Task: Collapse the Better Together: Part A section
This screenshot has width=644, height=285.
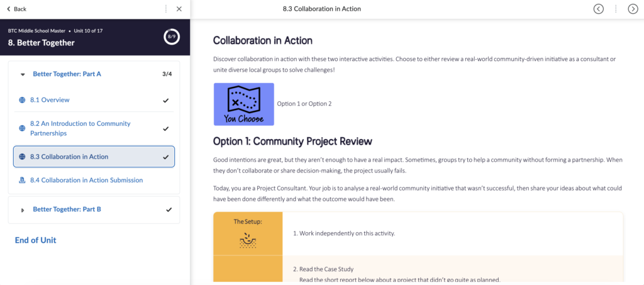Action: point(23,74)
